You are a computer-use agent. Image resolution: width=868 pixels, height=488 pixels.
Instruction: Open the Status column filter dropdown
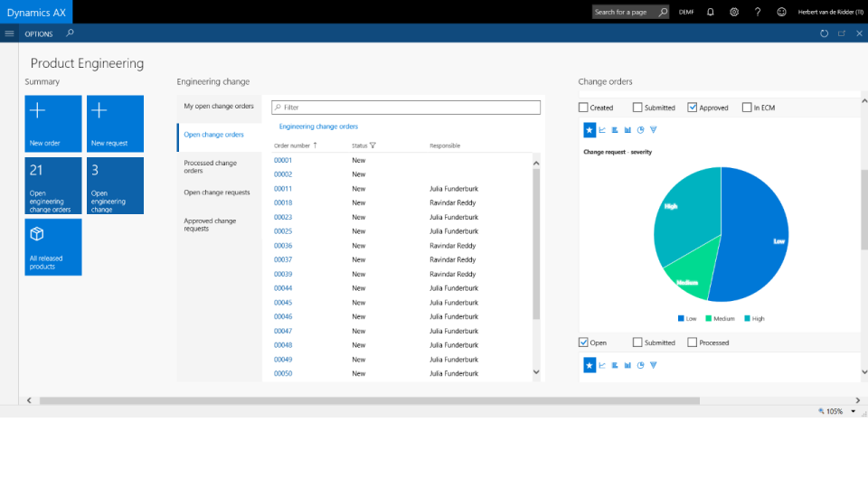(373, 145)
